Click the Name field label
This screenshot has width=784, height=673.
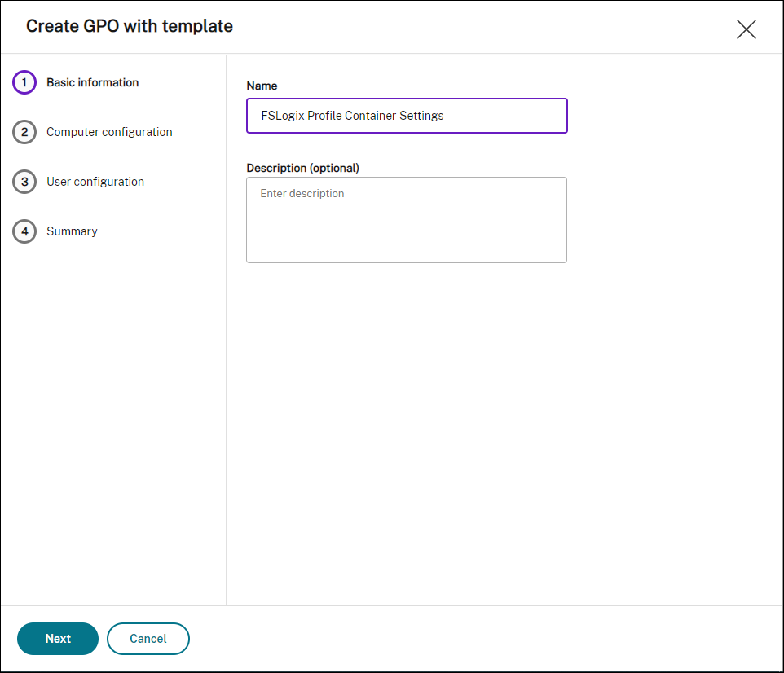pos(262,86)
